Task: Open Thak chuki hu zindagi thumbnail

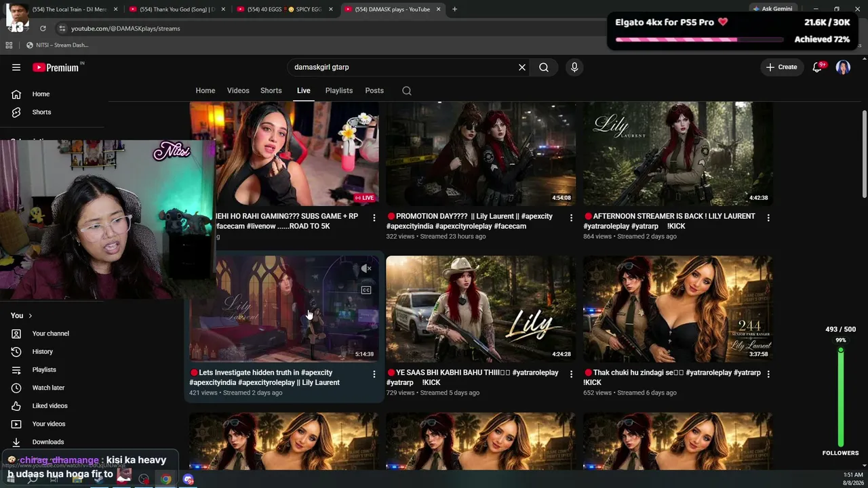Action: [678, 309]
